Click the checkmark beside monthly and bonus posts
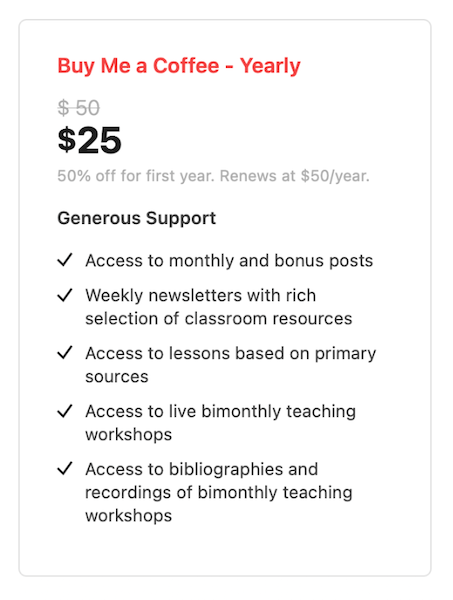This screenshot has width=453, height=600. coord(65,260)
